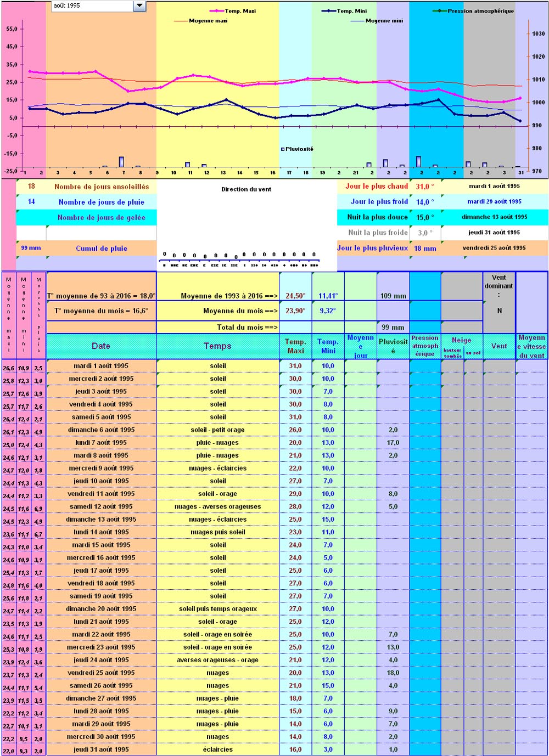Select the Temp. Maxi column header

295,346
